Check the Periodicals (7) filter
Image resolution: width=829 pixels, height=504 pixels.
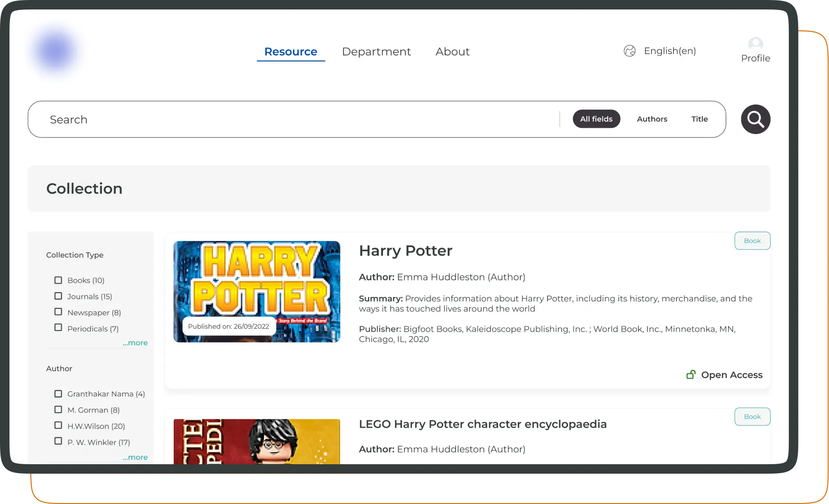[x=58, y=327]
